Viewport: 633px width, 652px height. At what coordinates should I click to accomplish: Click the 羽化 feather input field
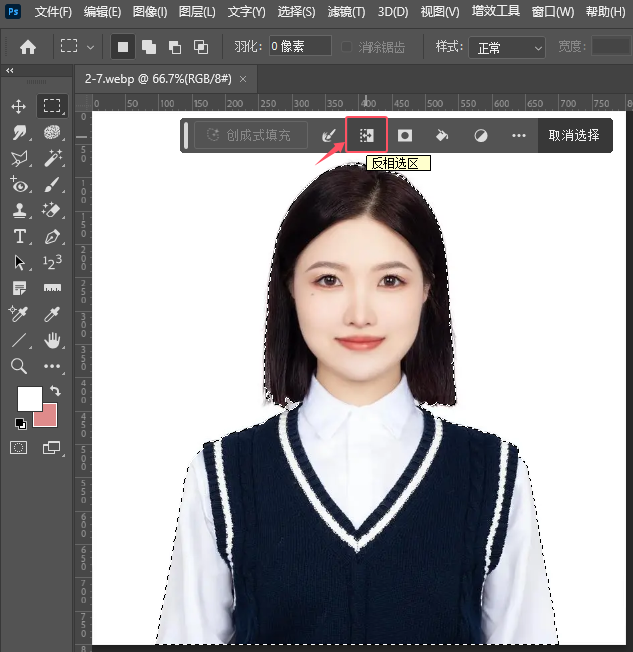point(300,46)
